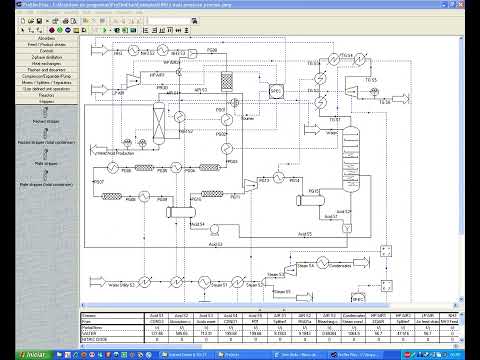
Task: Click the distribute vertically toolbar icon
Action: point(186,30)
